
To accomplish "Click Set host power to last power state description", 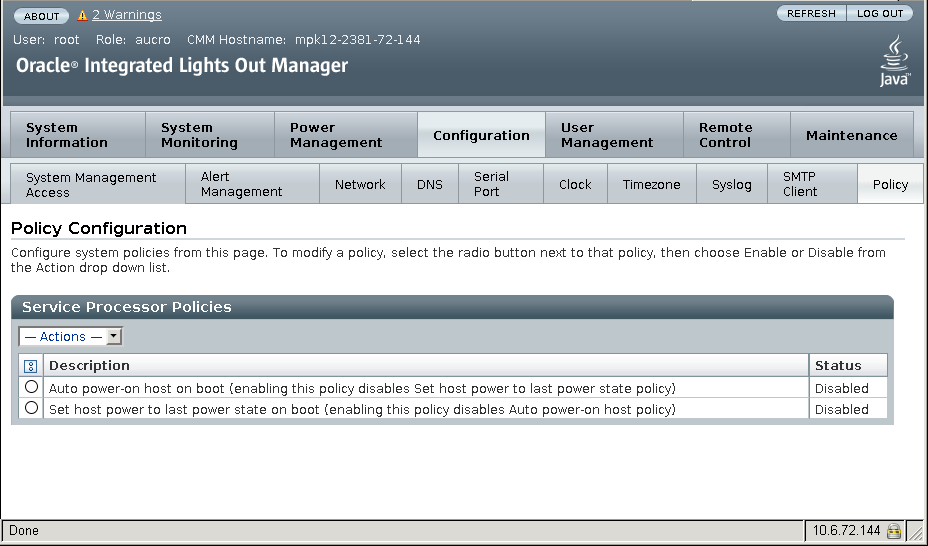I will click(x=362, y=409).
